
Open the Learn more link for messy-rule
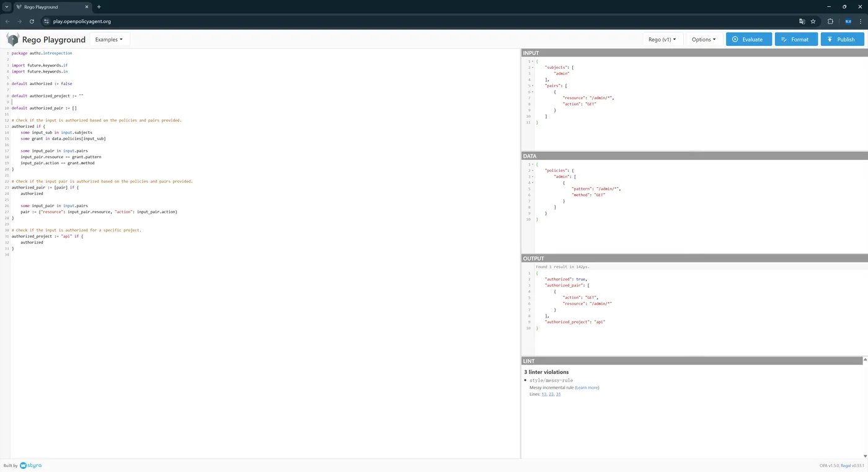point(587,388)
